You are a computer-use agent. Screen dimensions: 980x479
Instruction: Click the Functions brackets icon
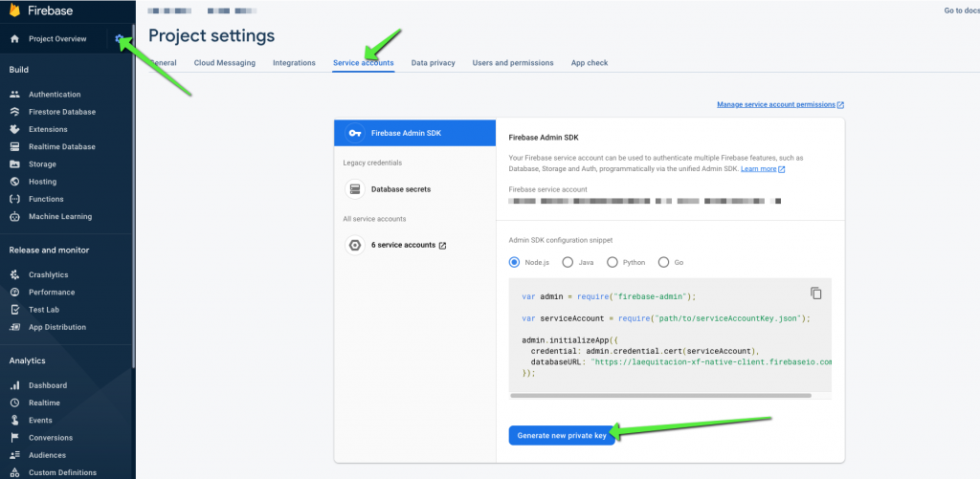click(x=15, y=199)
